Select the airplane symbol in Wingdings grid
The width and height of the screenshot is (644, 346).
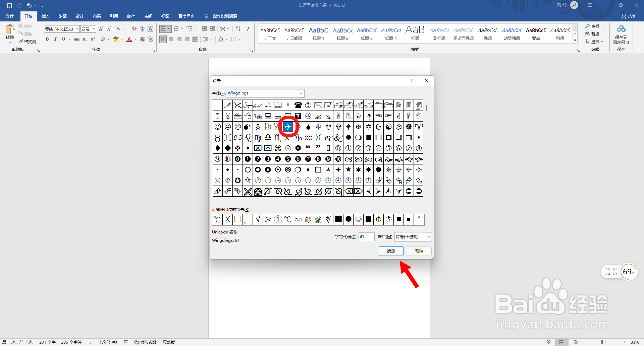[x=288, y=127]
